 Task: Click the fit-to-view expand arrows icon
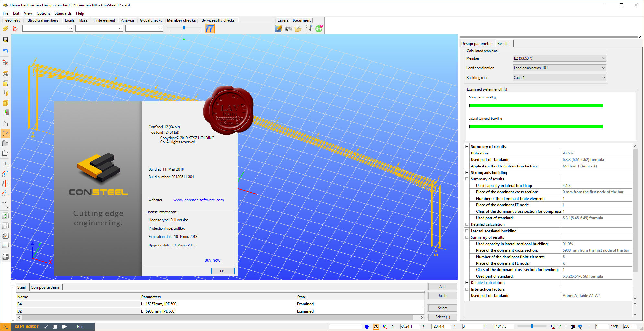[x=6, y=257]
